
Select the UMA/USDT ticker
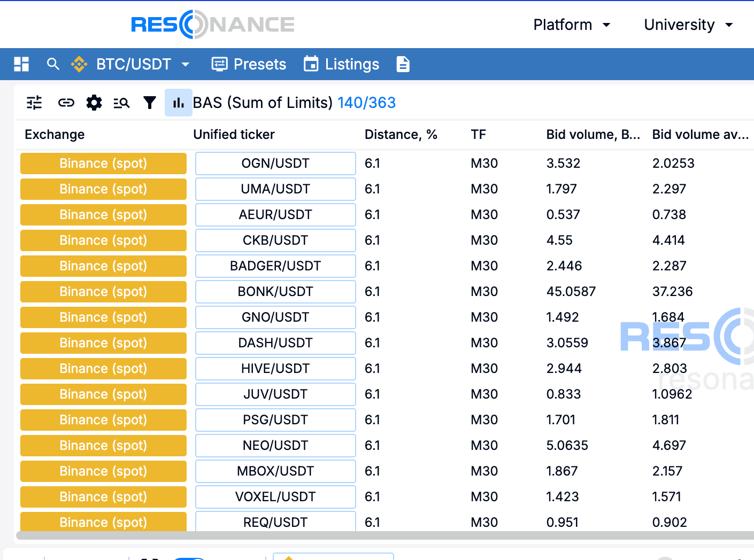point(275,189)
